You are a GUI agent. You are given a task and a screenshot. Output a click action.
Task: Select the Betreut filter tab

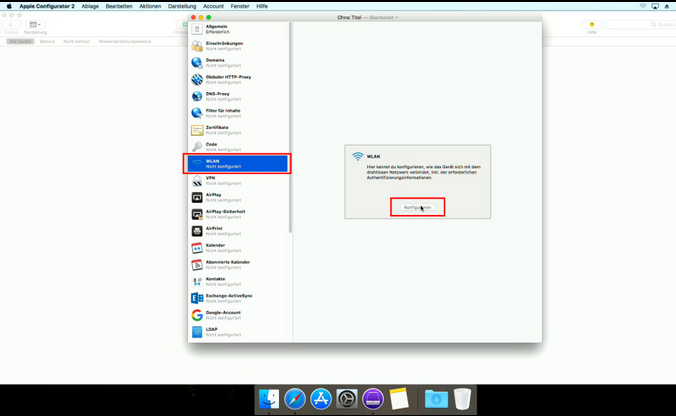click(x=47, y=41)
